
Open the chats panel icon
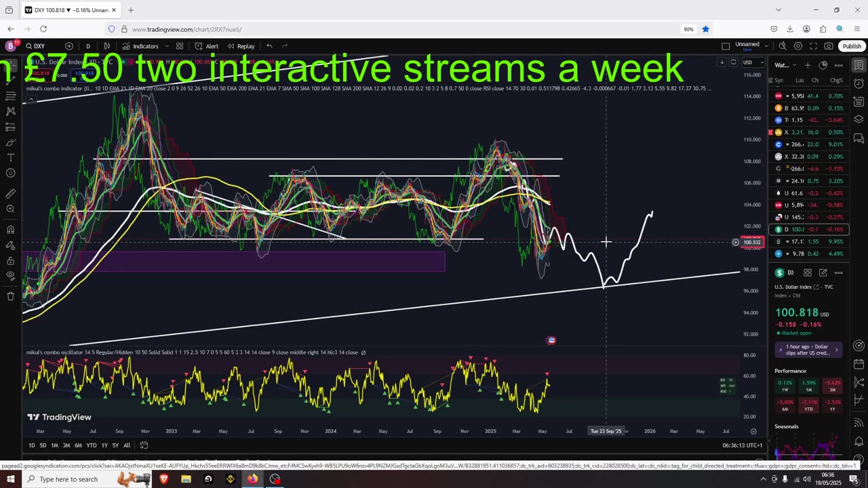point(859,138)
